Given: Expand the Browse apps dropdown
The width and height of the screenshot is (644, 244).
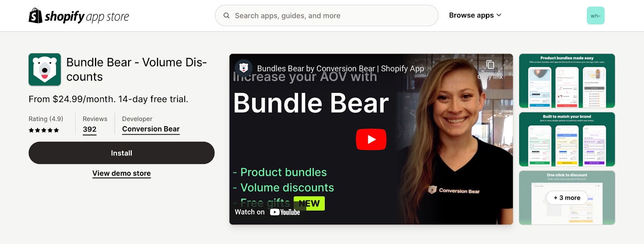Looking at the screenshot, I should click(x=475, y=15).
